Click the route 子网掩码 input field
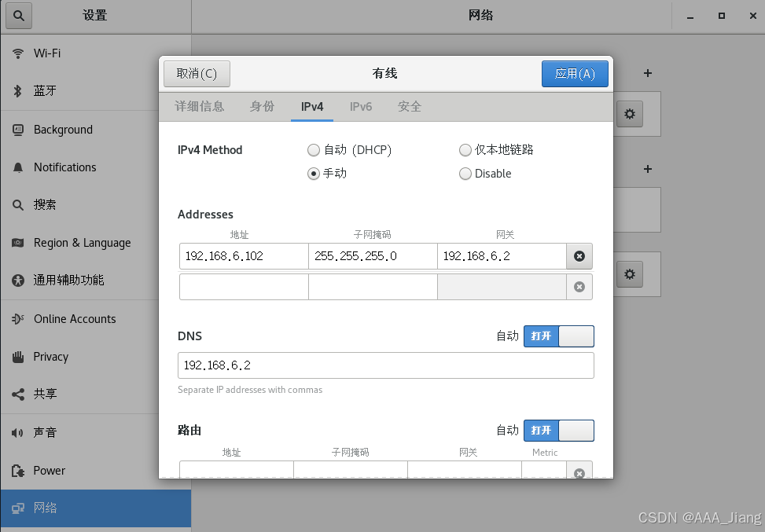 coord(351,470)
